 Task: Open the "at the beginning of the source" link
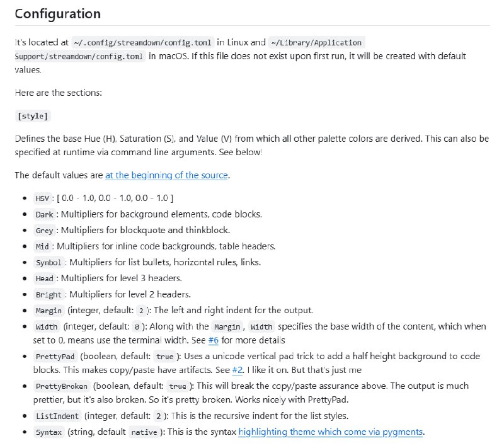[166, 175]
